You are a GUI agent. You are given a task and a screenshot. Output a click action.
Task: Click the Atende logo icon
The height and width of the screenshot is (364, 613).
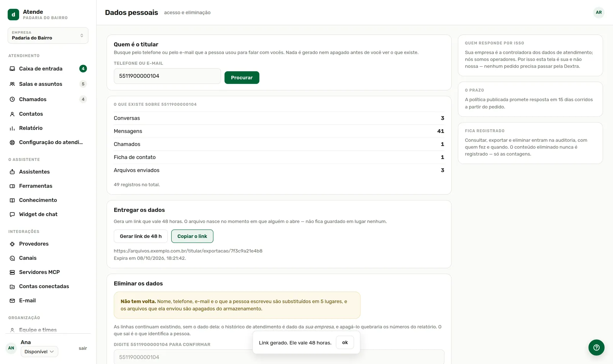coord(13,15)
